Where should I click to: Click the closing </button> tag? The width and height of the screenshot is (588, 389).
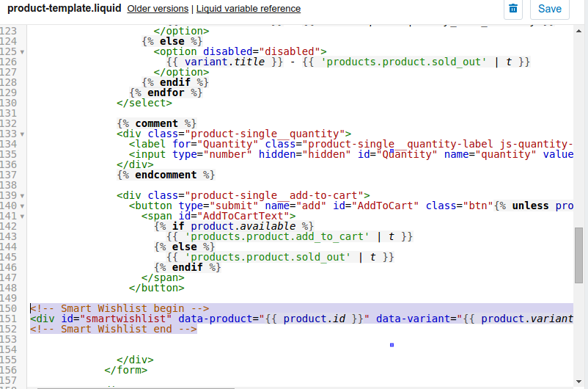157,288
